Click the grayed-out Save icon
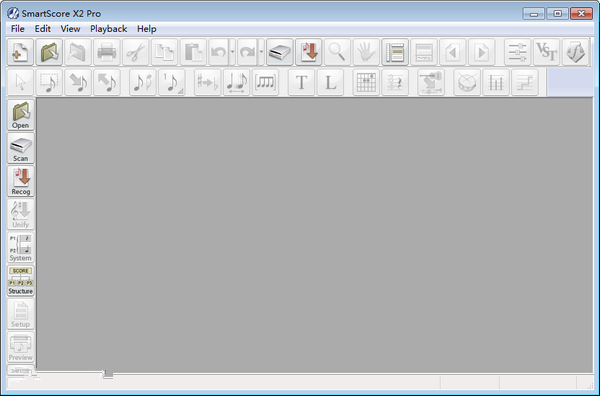Image resolution: width=600 pixels, height=396 pixels. [x=78, y=52]
